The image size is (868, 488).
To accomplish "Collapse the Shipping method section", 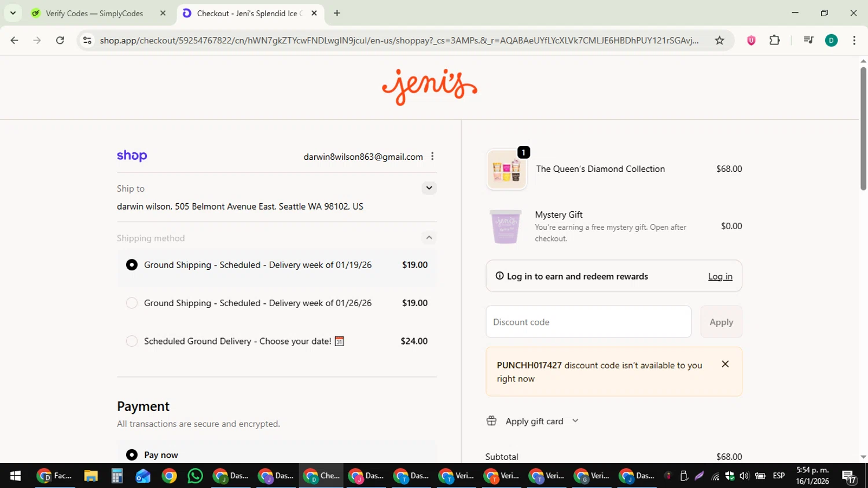I will 429,237.
